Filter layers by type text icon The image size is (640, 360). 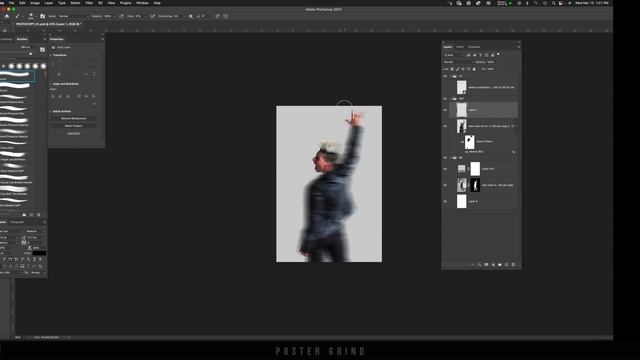(x=480, y=55)
